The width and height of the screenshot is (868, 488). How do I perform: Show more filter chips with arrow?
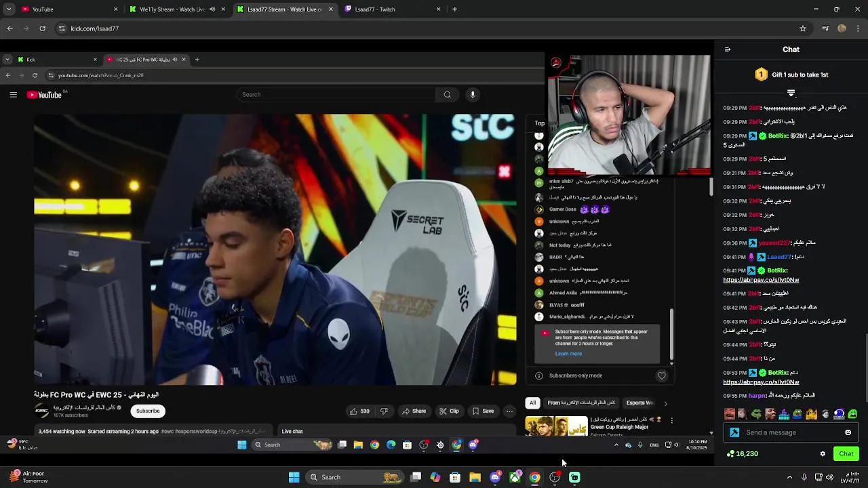pyautogui.click(x=665, y=403)
